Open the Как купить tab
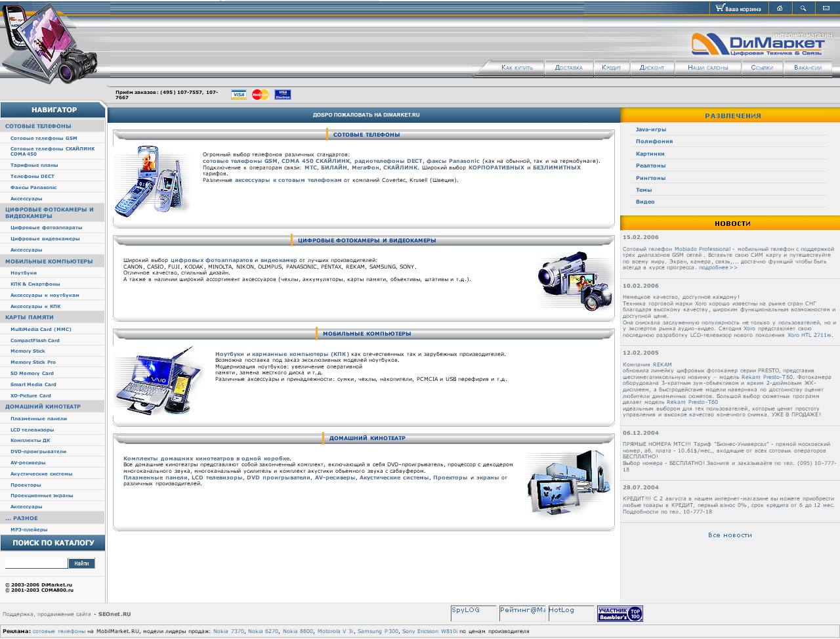This screenshot has height=639, width=840. (517, 68)
